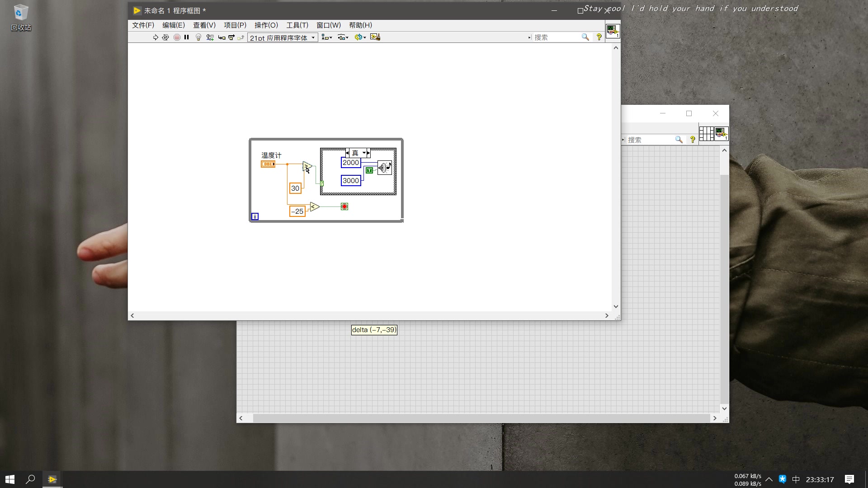Open the Align Objects dropdown
The image size is (868, 488).
tap(326, 38)
